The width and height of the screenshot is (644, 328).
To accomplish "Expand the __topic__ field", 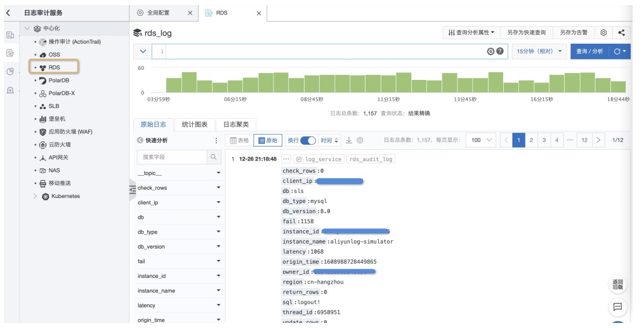I will (x=218, y=173).
